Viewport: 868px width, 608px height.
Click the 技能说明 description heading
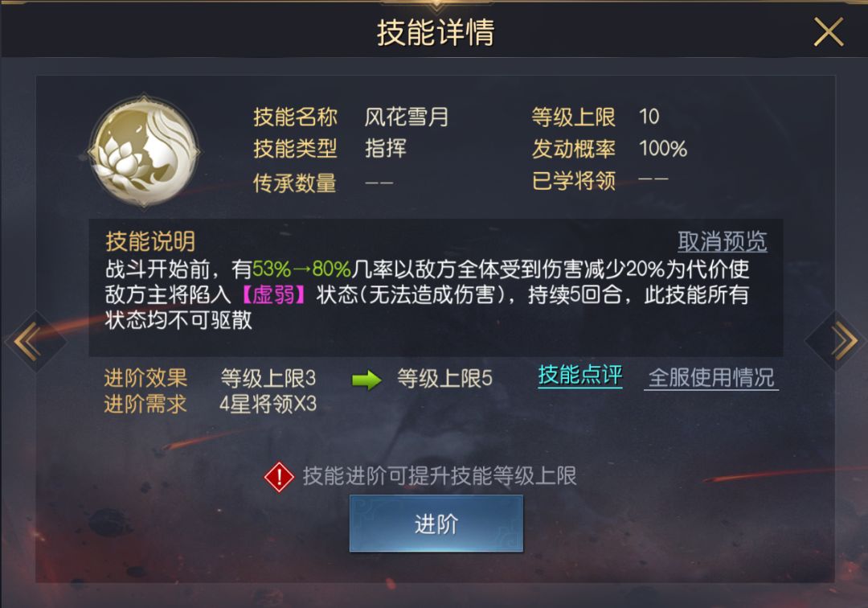pos(150,241)
